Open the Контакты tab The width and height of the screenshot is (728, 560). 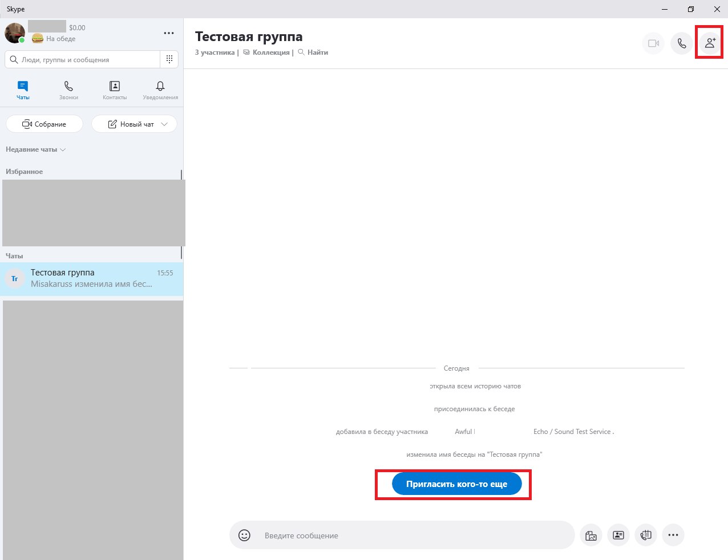(x=115, y=90)
